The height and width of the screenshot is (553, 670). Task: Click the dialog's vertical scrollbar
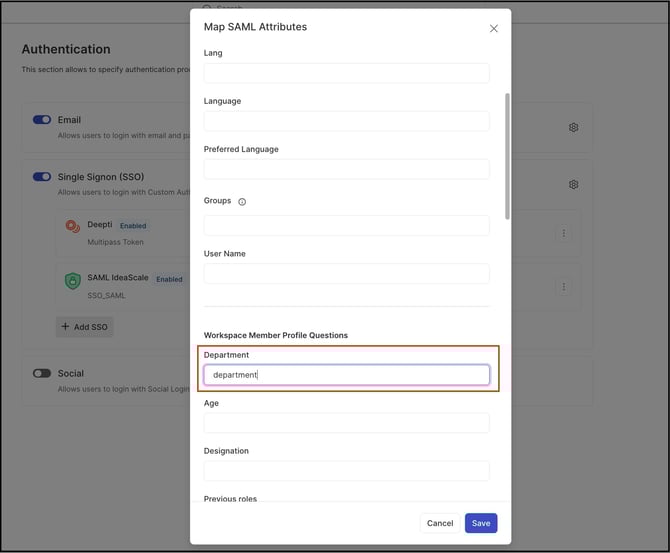(x=507, y=155)
